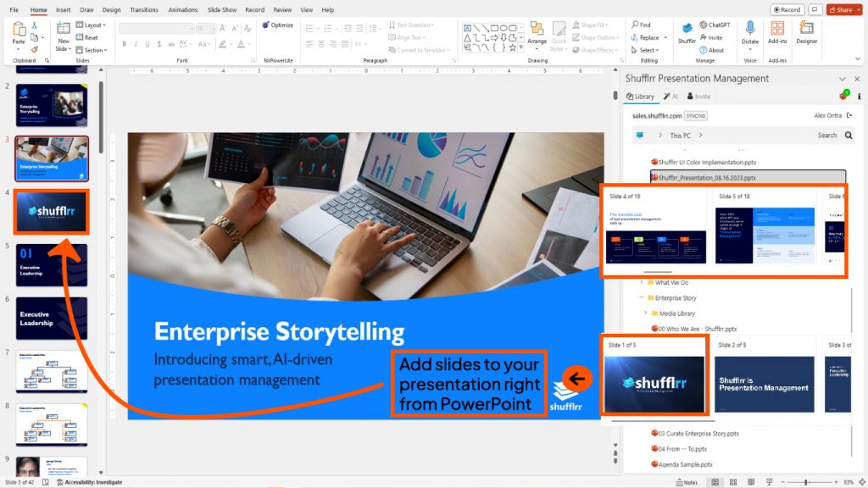The image size is (868, 488).
Task: Click 'Slide 2 of 5' Presentation Management thumbnail
Action: 764,385
